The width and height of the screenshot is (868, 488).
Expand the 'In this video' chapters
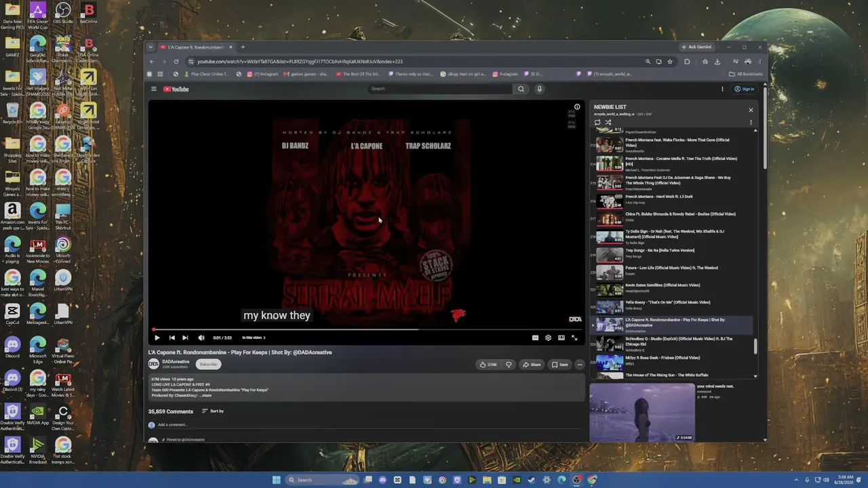tap(254, 338)
